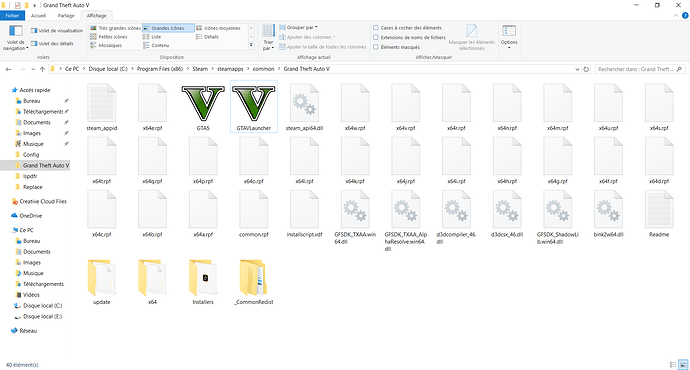Click Steam in the breadcrumb path
This screenshot has width=690, height=370.
point(200,69)
